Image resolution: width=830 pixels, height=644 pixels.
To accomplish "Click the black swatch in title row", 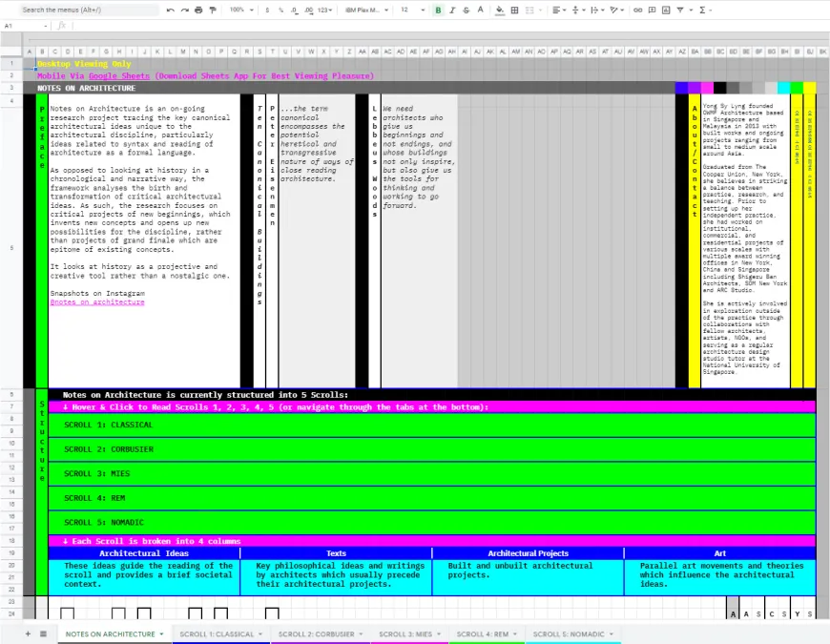I will [720, 88].
